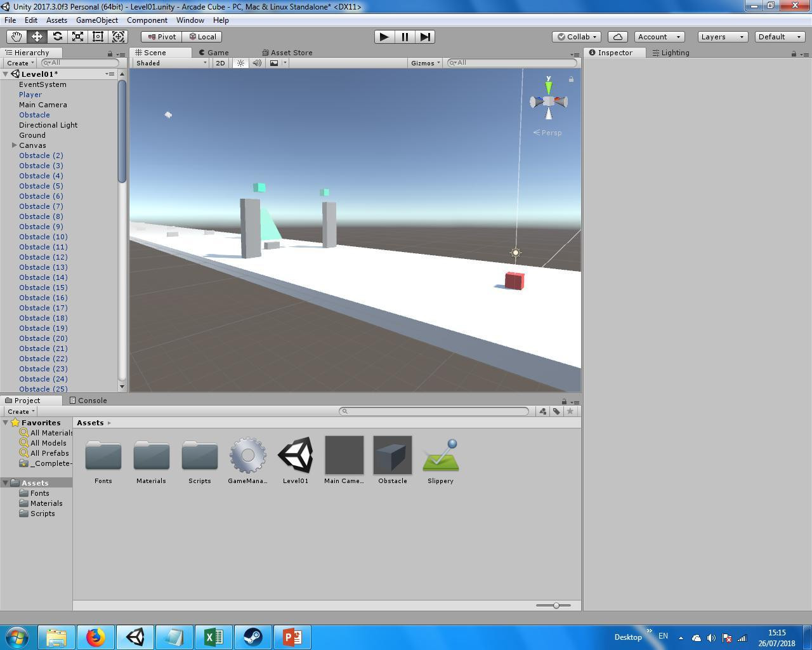Expand the Canvas object in Hierarchy
812x650 pixels.
coord(15,145)
